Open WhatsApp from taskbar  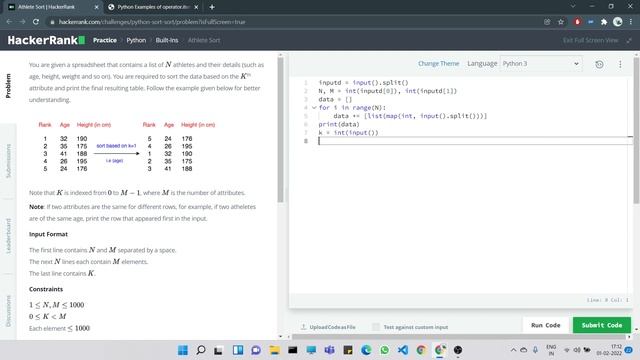tap(384, 350)
